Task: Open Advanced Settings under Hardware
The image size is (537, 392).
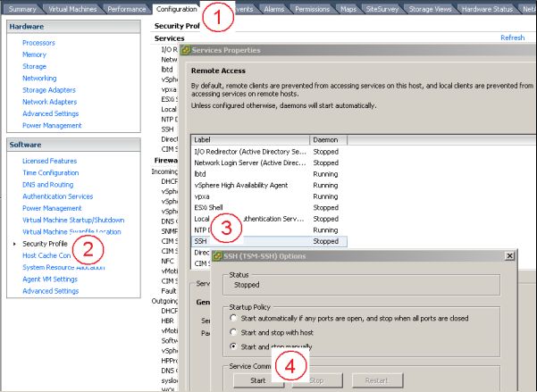Action: pyautogui.click(x=50, y=113)
